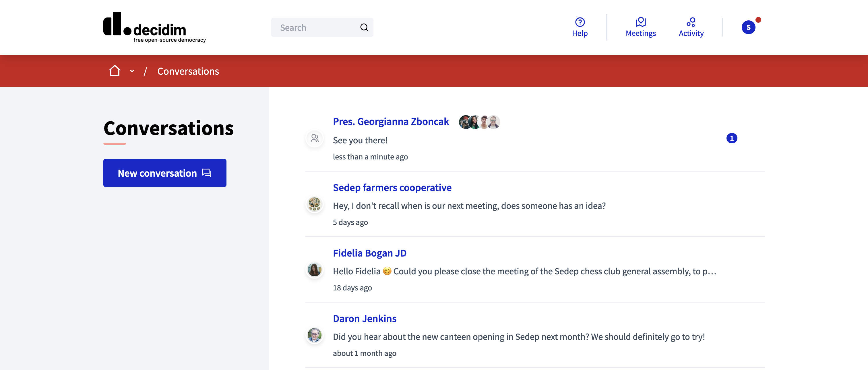Open the Fidelia Bogan JD conversation

[370, 253]
